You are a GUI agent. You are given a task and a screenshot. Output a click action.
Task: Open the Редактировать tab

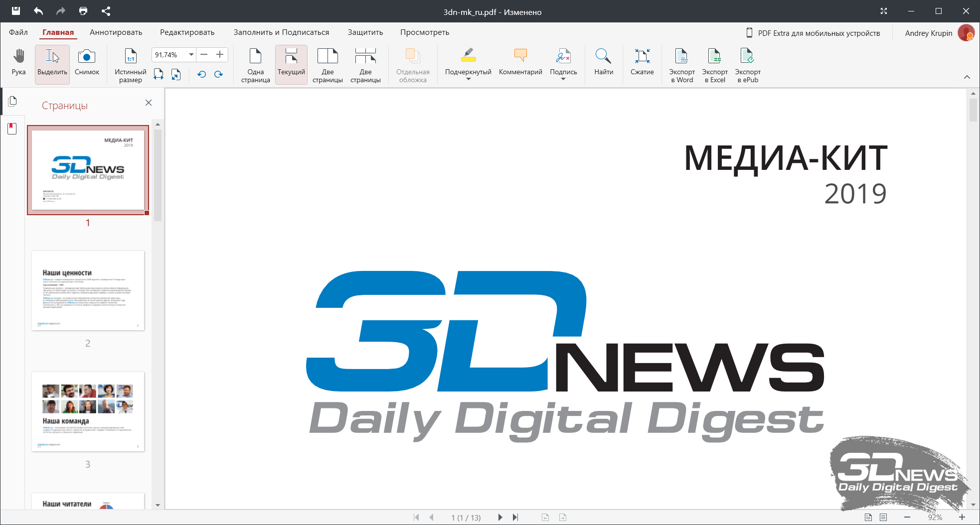(x=187, y=32)
